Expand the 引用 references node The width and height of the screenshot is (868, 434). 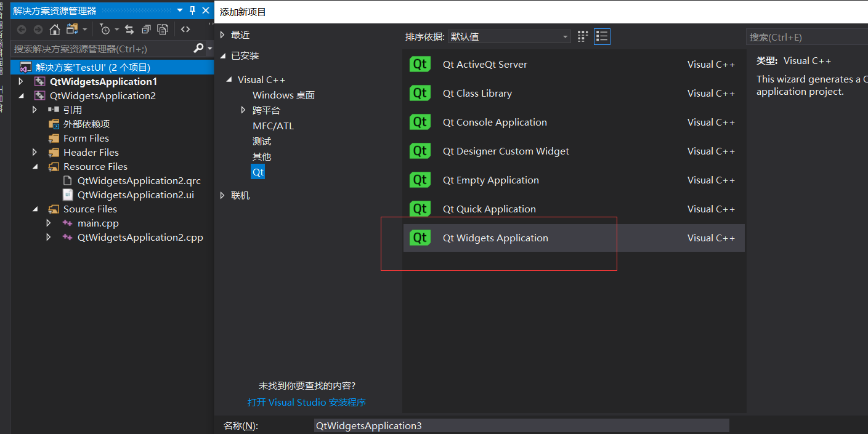click(x=35, y=110)
